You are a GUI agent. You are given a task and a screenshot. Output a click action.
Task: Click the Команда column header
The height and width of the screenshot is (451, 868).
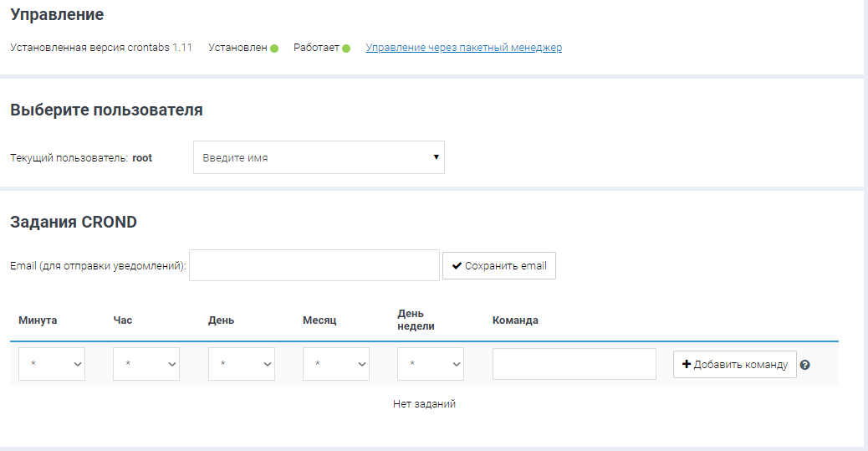click(x=515, y=320)
